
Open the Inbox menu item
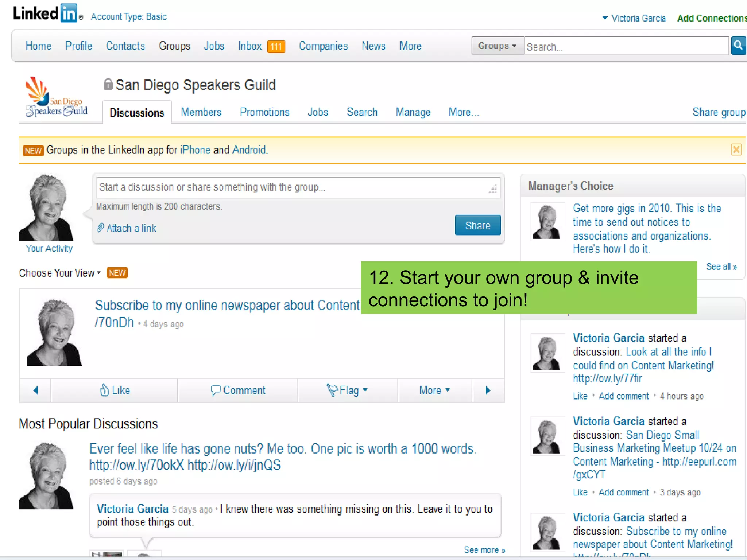tap(250, 46)
